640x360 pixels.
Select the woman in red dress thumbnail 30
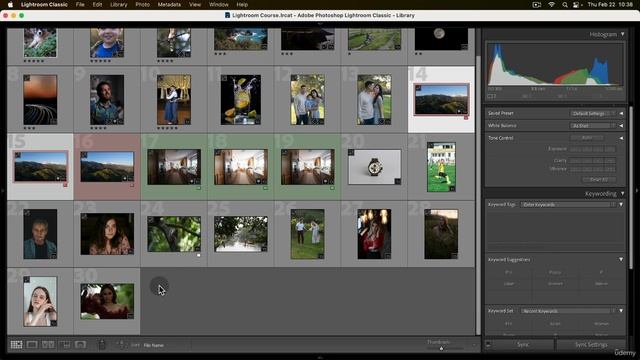[107, 301]
